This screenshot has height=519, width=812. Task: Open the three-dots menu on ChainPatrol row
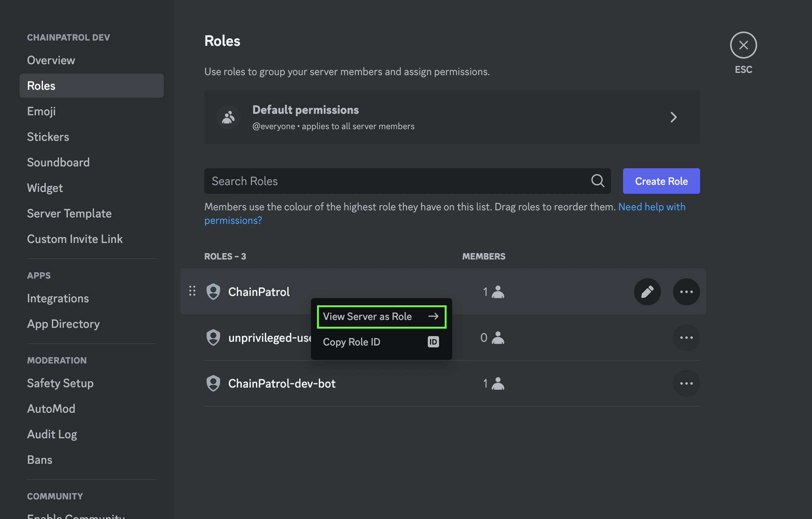coord(686,292)
